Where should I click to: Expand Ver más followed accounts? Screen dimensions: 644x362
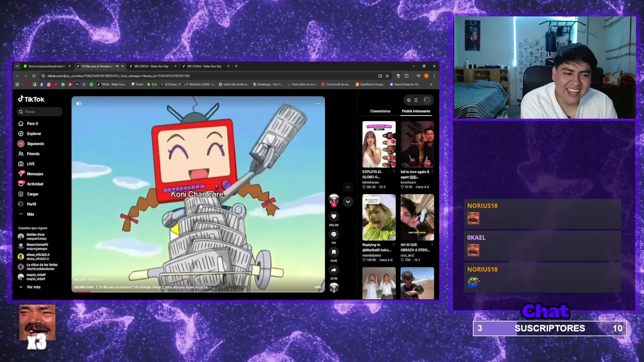(30, 287)
